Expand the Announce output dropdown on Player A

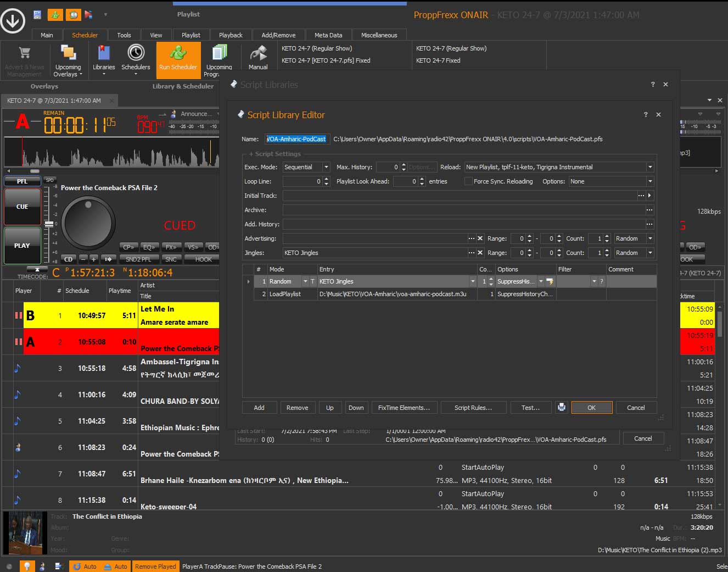217,114
